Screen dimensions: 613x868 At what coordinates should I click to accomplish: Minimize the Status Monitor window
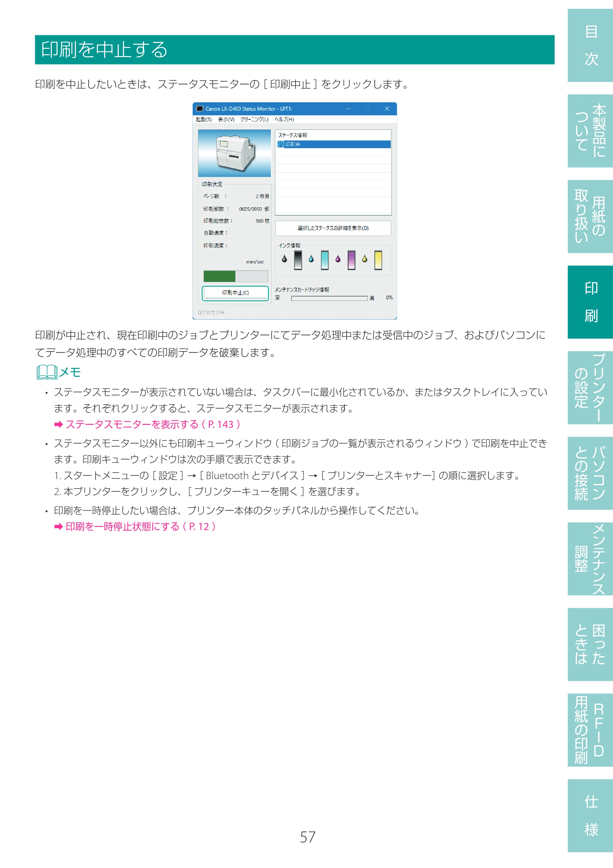tap(348, 109)
